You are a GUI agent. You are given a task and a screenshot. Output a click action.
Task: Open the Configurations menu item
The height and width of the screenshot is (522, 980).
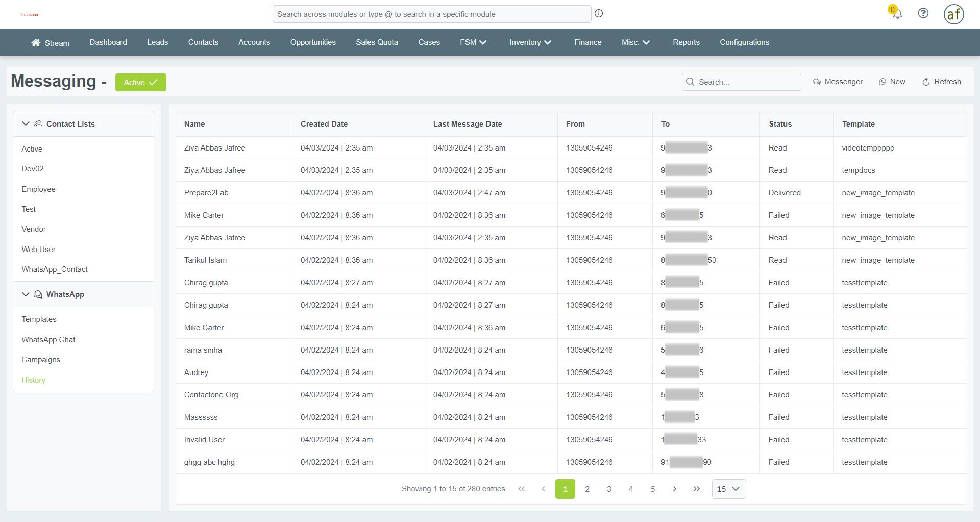tap(744, 42)
